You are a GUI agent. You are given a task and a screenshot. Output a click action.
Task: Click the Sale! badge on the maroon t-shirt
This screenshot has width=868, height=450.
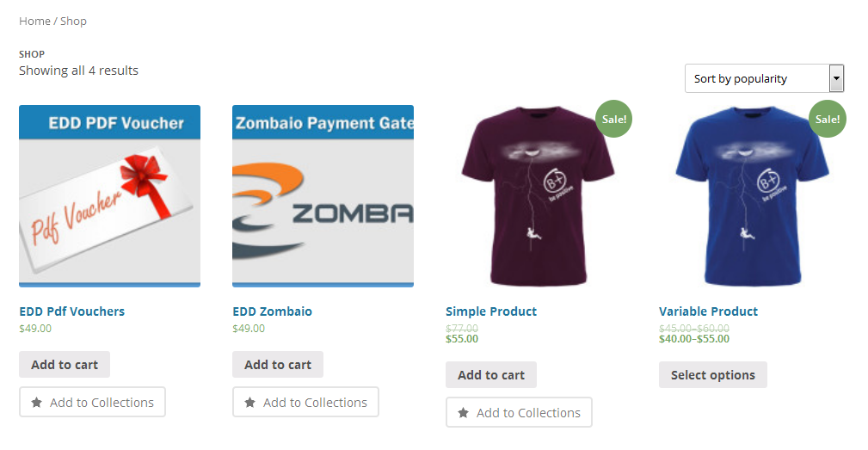pyautogui.click(x=614, y=119)
